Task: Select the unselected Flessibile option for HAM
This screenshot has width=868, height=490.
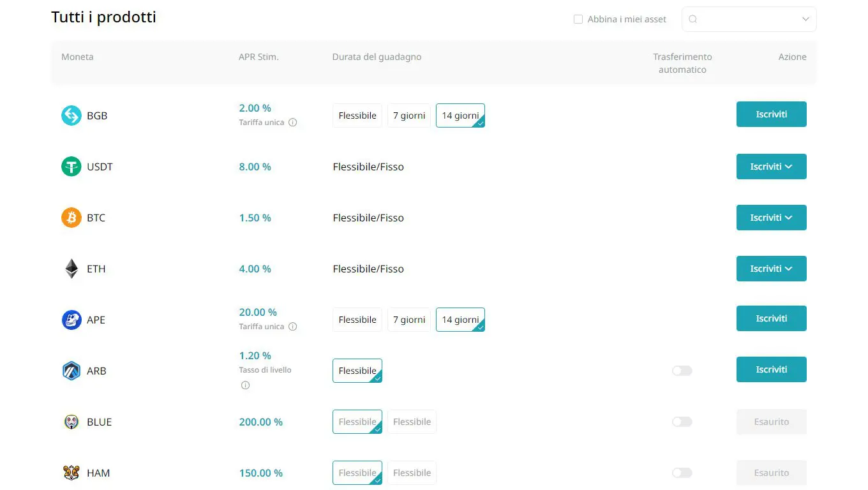Action: 412,473
